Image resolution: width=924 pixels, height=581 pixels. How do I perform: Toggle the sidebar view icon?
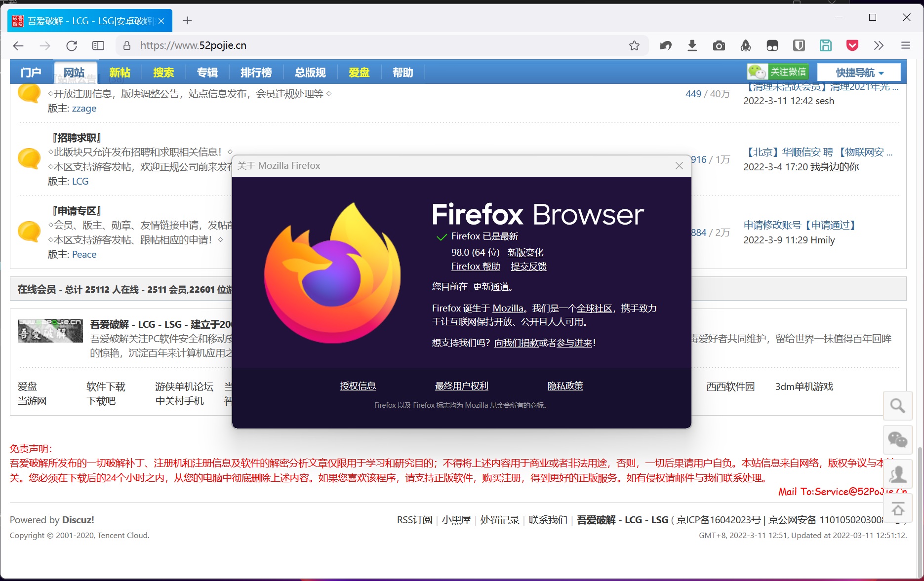[98, 45]
